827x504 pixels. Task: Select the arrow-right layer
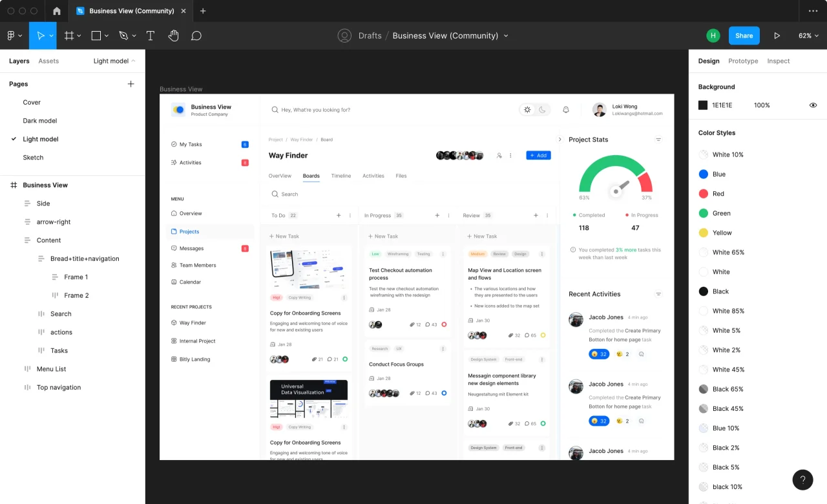click(x=54, y=222)
